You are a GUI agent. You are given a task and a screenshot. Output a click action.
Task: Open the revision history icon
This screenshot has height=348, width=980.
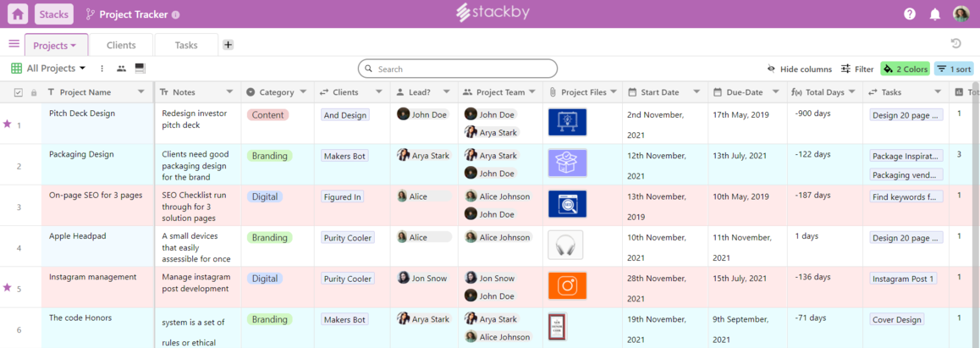[x=956, y=44]
